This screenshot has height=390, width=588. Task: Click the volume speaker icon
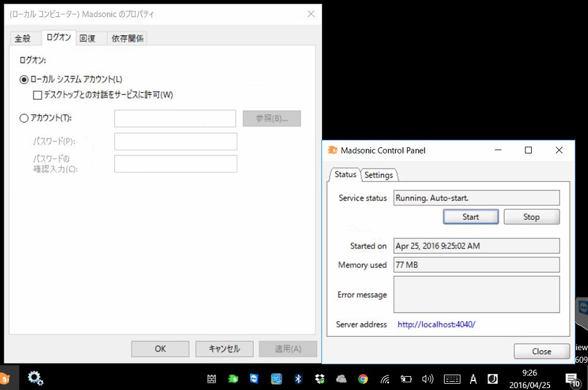[x=428, y=379]
